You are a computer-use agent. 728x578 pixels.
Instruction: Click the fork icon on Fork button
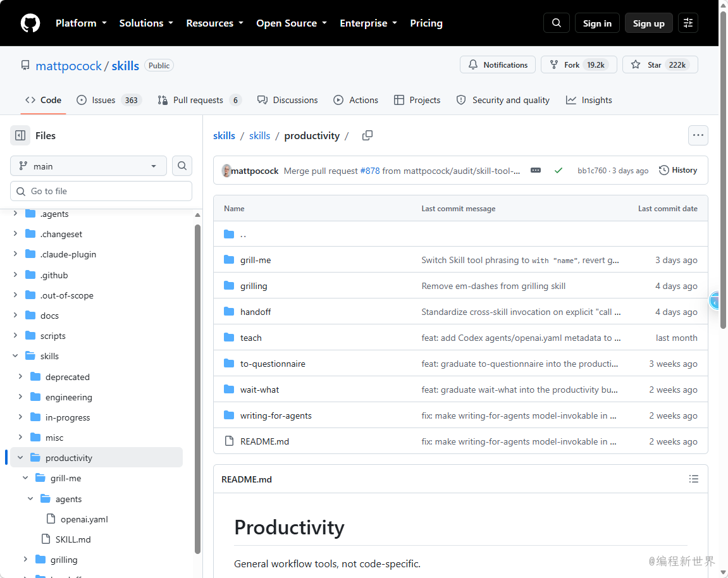click(x=554, y=65)
